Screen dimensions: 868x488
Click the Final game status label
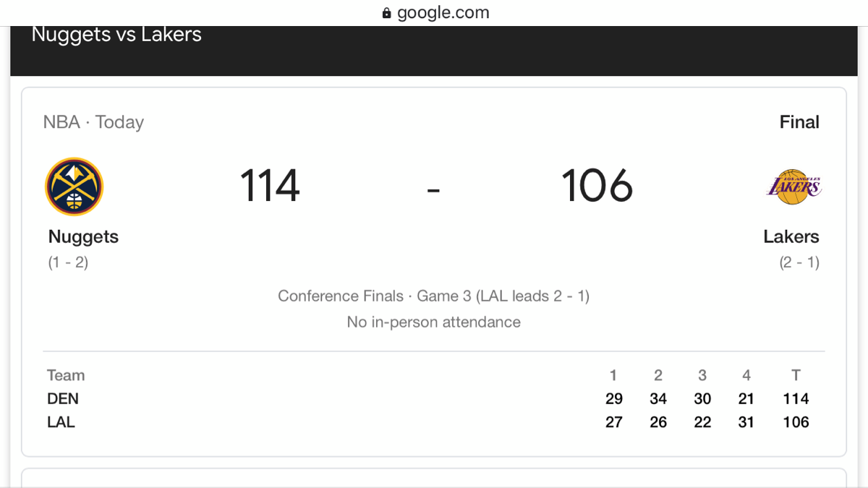click(799, 122)
